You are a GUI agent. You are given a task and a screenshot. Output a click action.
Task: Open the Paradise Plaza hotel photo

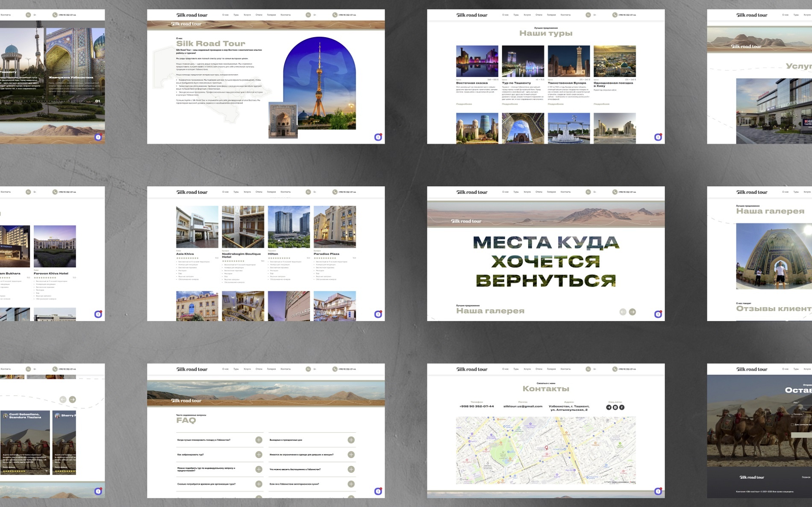pyautogui.click(x=335, y=227)
